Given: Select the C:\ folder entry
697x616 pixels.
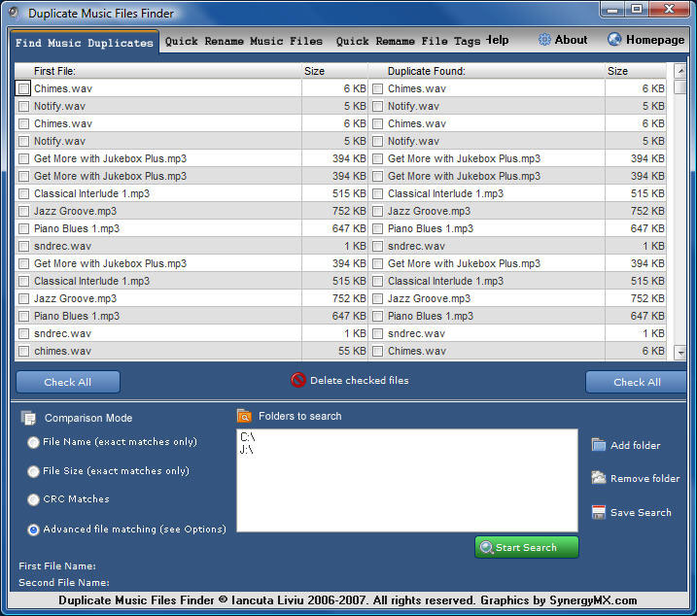Looking at the screenshot, I should tap(248, 437).
